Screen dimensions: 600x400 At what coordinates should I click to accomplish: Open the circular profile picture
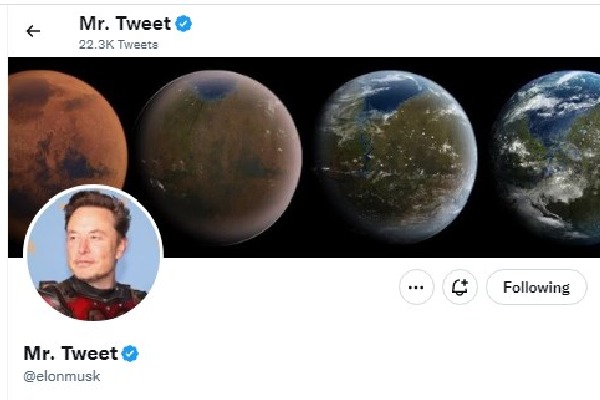(x=91, y=253)
